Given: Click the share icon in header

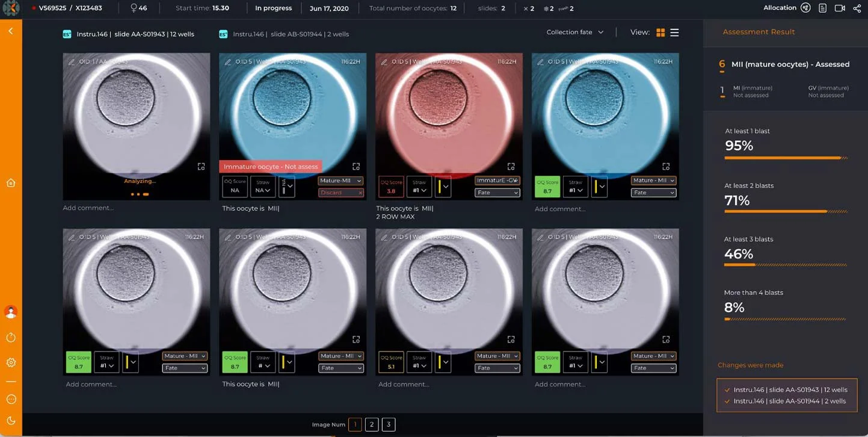Looking at the screenshot, I should coord(857,8).
